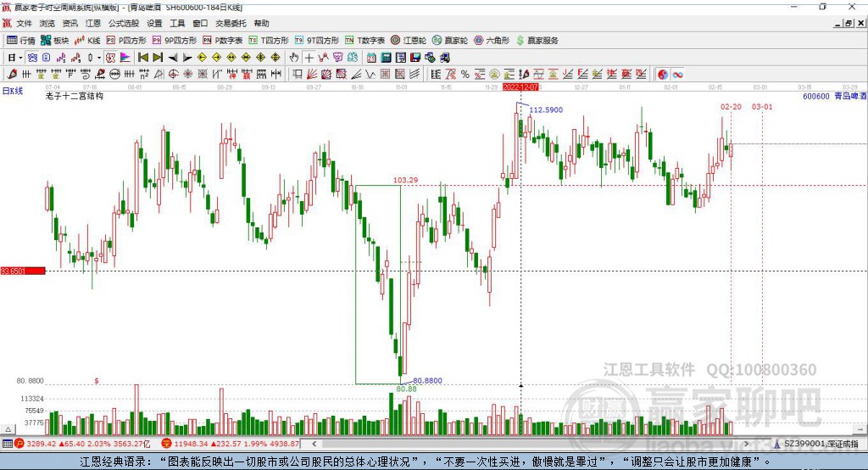Click the 112.5900 high price label

click(x=546, y=109)
